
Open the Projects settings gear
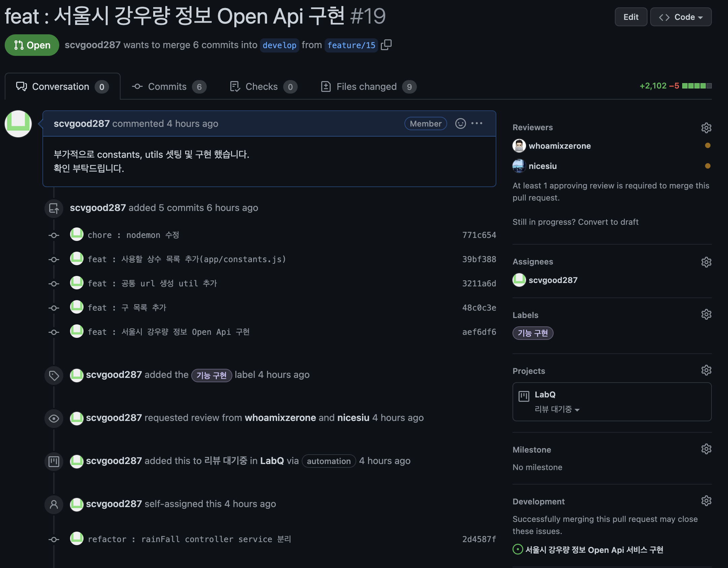coord(706,370)
